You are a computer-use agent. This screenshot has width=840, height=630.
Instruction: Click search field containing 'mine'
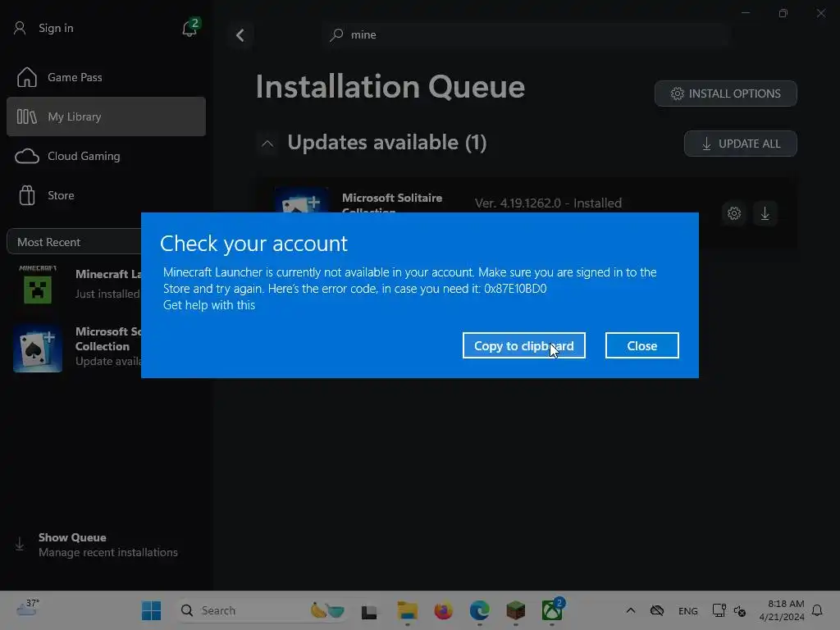526,34
